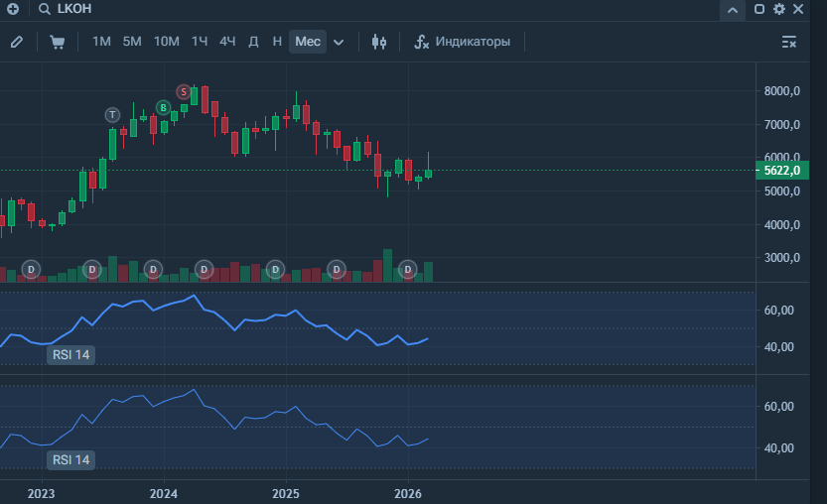Collapse the chart panel with the up chevron
This screenshot has width=827, height=504.
click(x=733, y=10)
